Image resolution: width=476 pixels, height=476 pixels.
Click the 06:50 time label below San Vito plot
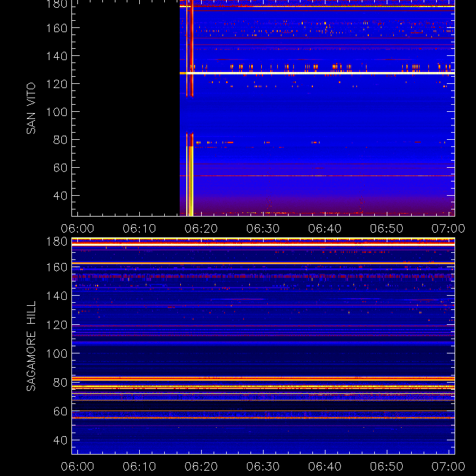tap(387, 228)
